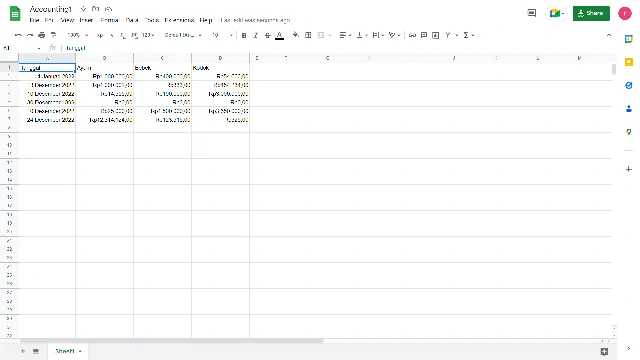Open the View menu
Viewport: 640px width, 360px height.
click(67, 20)
